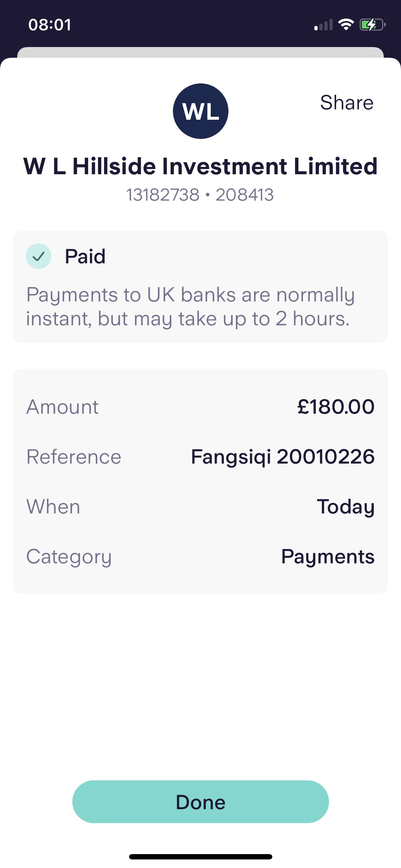
Task: Tap the 08:01 clock display
Action: coord(50,25)
